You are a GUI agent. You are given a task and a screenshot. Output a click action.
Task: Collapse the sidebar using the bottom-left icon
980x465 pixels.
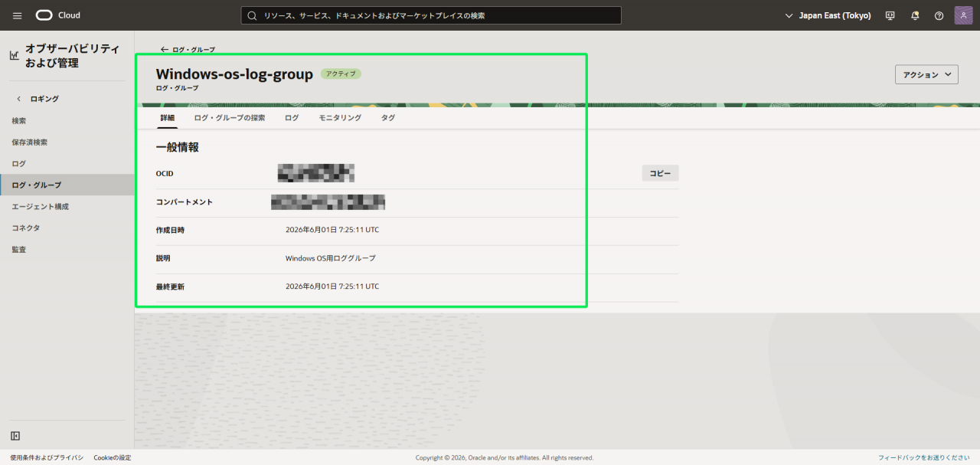point(15,436)
